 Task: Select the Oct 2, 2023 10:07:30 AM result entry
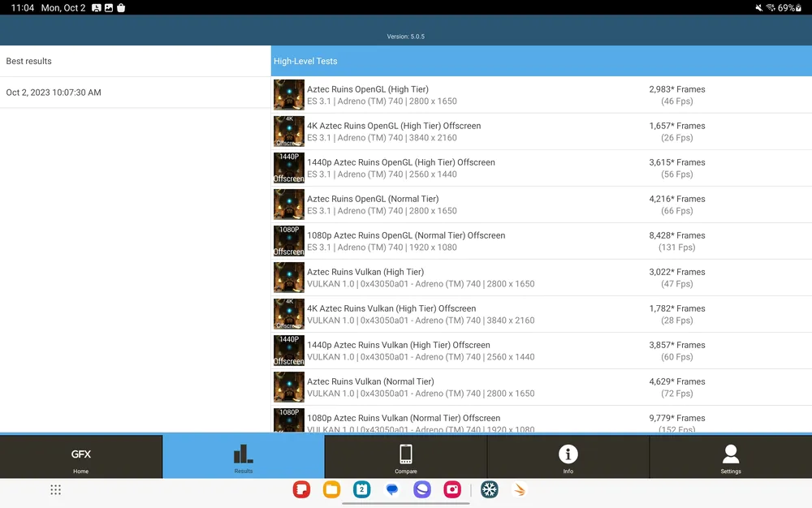point(135,93)
